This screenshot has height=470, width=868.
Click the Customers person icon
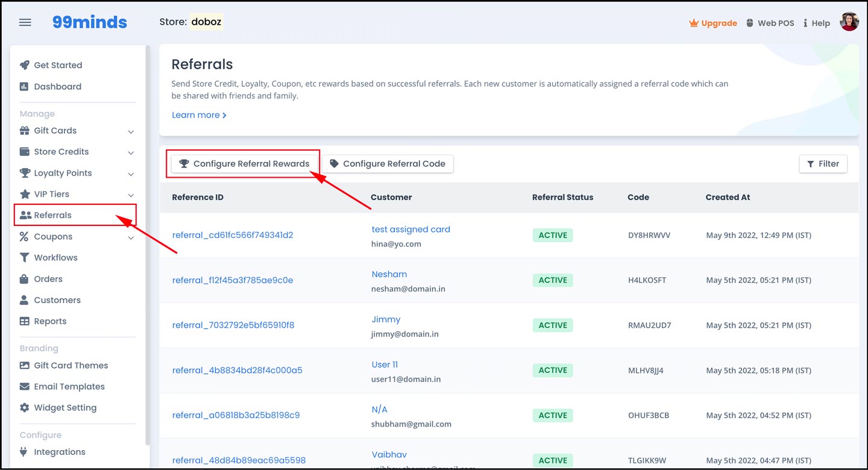(24, 300)
